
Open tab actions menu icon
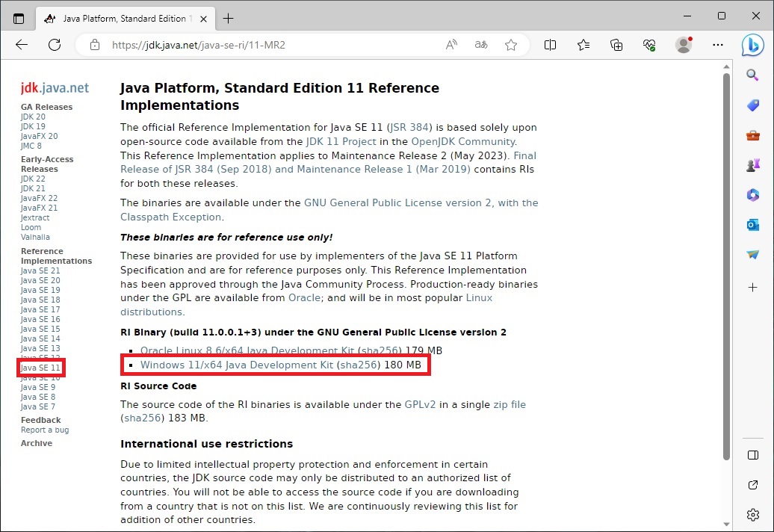point(19,19)
